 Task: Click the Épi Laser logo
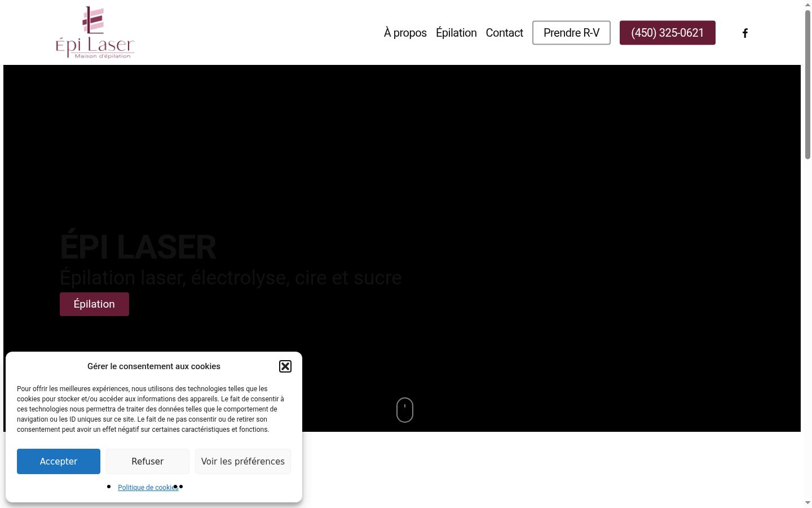[x=95, y=32]
